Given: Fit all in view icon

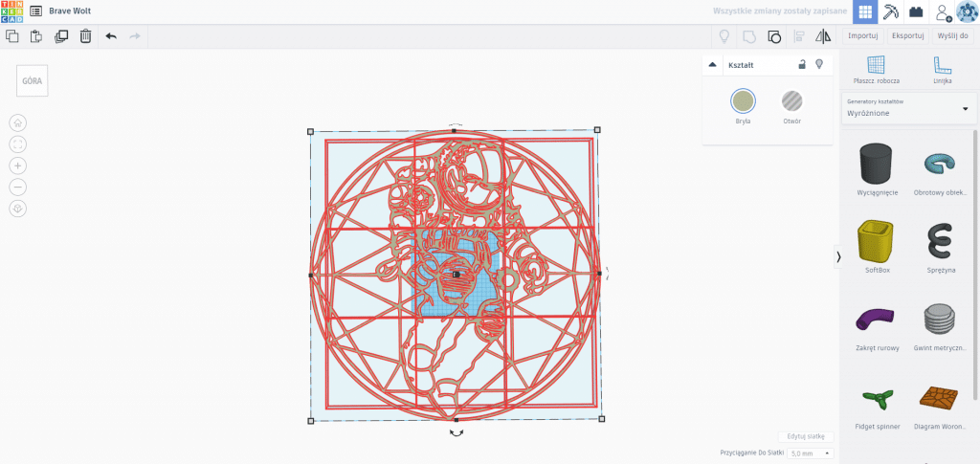Looking at the screenshot, I should (x=18, y=144).
